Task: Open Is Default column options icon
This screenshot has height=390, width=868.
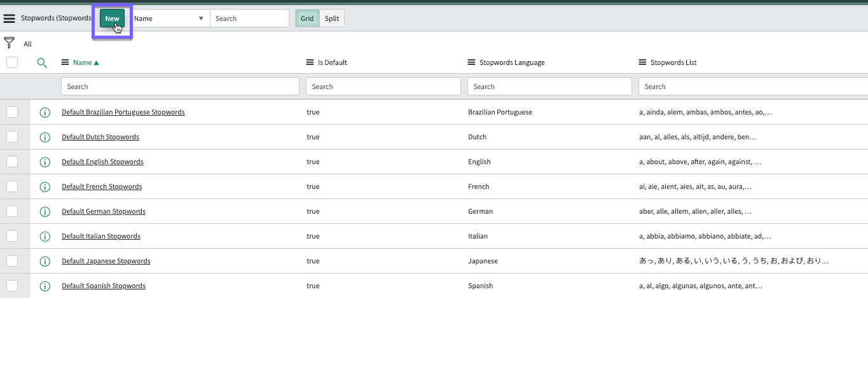Action: coord(310,62)
